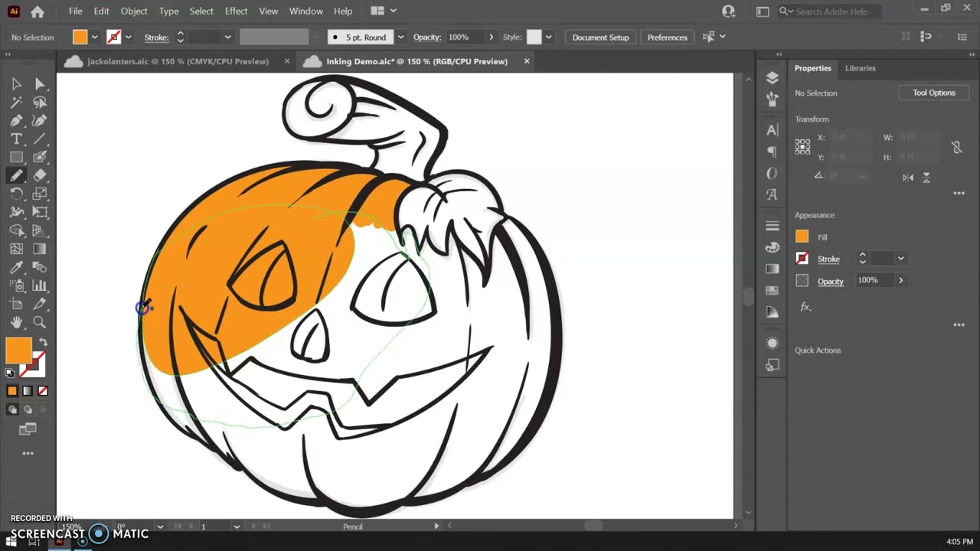Open the Layers panel icon
The height and width of the screenshot is (551, 980).
(x=772, y=78)
